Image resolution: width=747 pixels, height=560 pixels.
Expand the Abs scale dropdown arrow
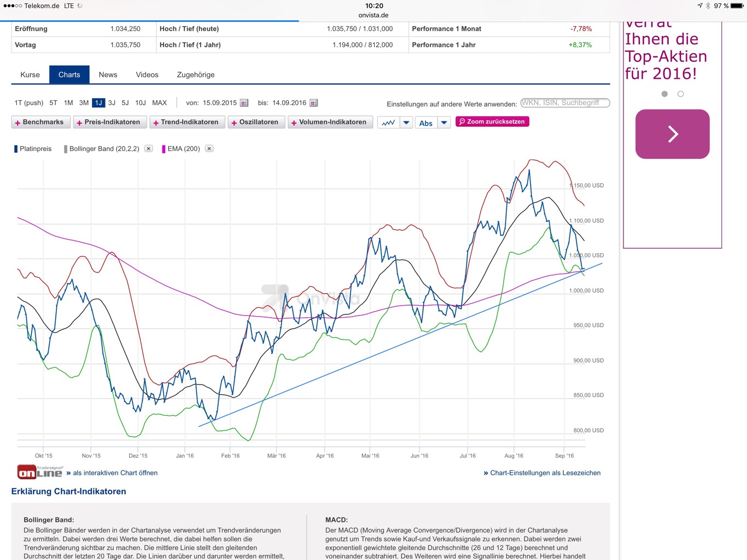[x=444, y=122]
